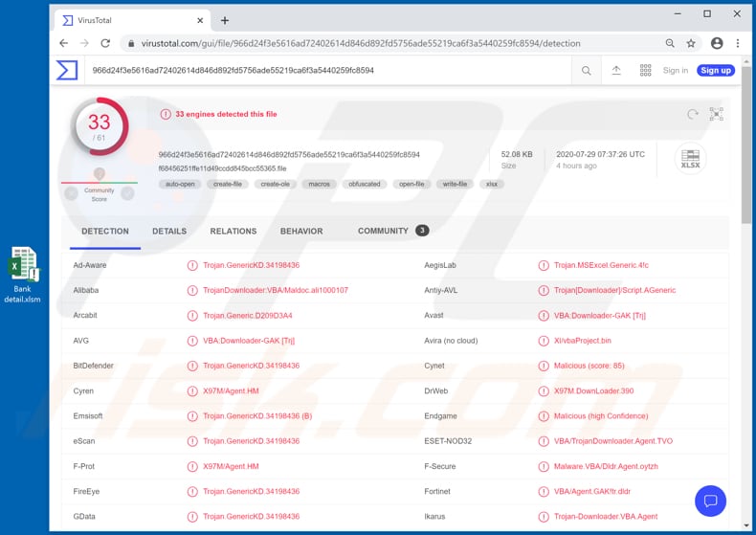Click Fortinet result VBA/Agent.GAK!tr.dldr

click(x=592, y=492)
